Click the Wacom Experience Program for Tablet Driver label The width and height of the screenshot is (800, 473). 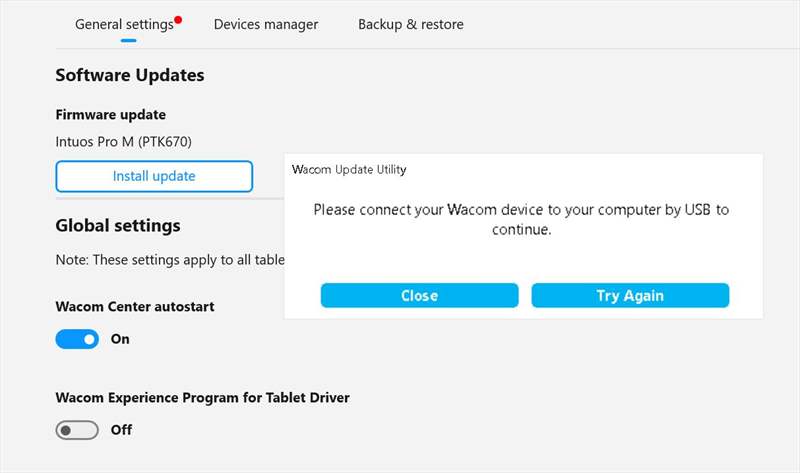(203, 398)
